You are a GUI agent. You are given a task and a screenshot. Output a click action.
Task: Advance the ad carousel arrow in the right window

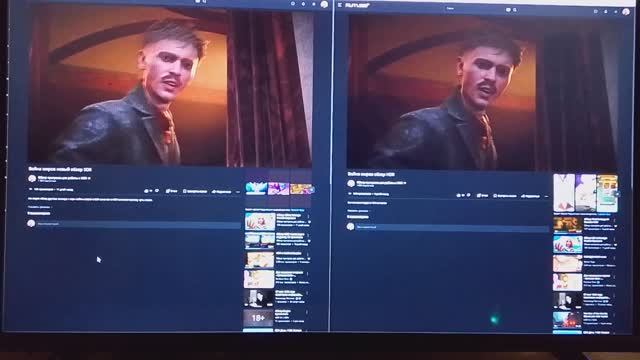tap(617, 194)
